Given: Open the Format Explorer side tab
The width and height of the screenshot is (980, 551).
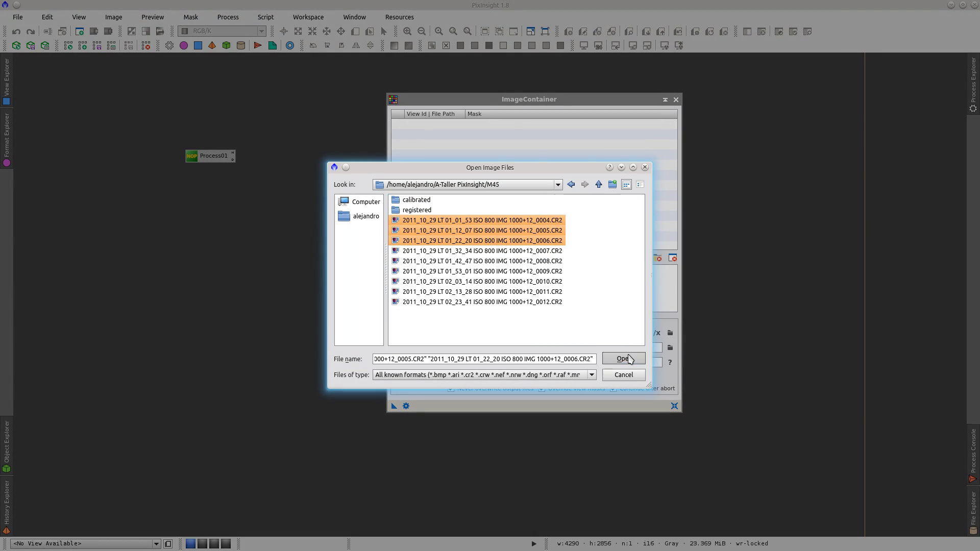Looking at the screenshot, I should 7,139.
